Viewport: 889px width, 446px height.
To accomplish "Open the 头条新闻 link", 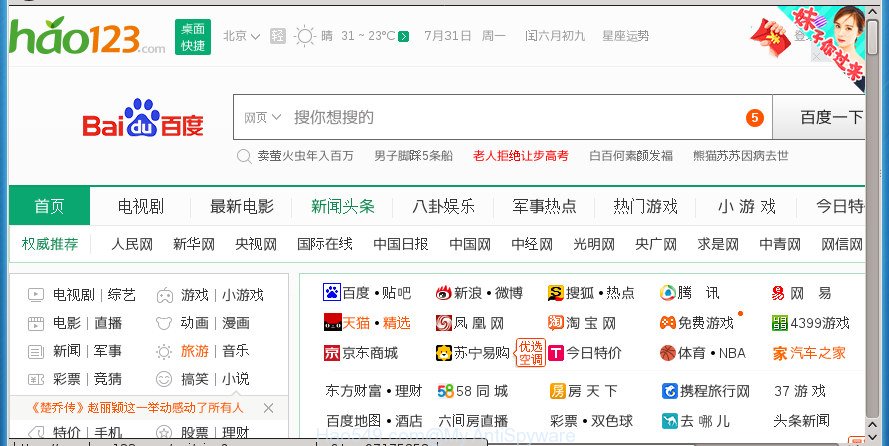I will tap(802, 421).
